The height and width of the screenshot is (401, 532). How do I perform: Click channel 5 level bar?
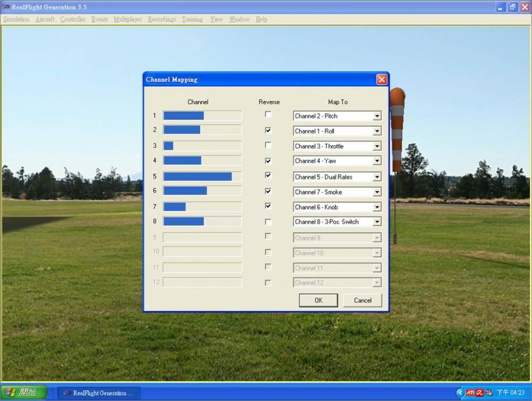click(x=202, y=177)
